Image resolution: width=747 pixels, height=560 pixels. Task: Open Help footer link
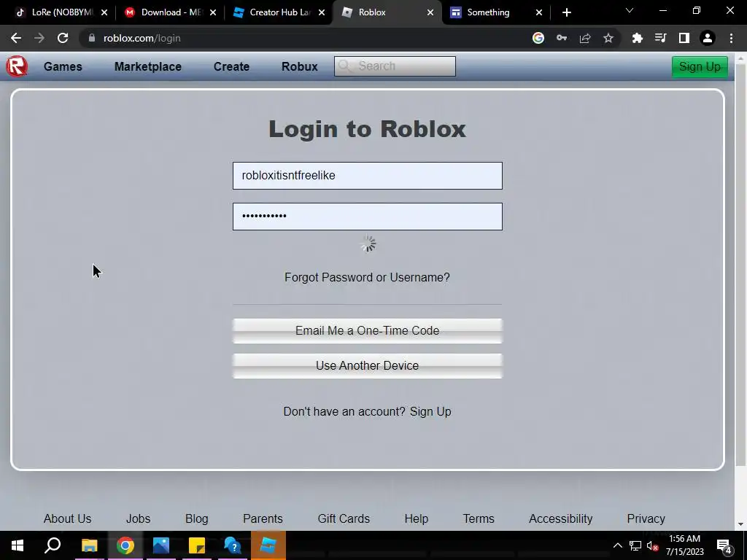[417, 518]
